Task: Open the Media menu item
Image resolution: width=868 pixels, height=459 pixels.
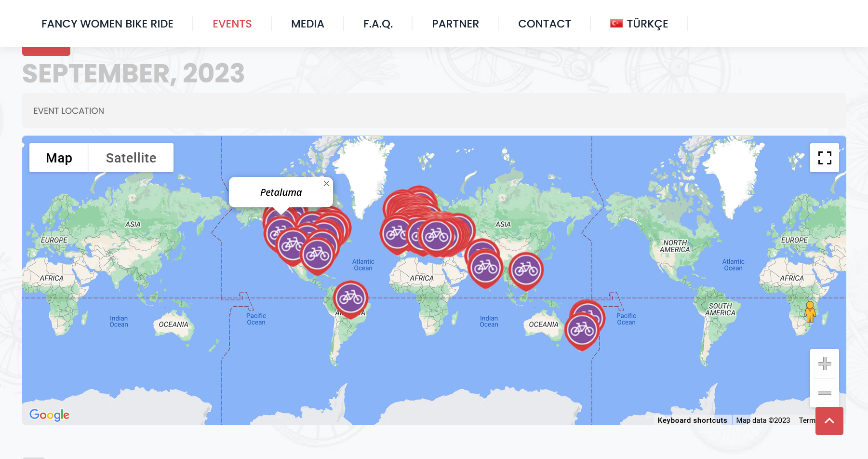Action: tap(307, 24)
